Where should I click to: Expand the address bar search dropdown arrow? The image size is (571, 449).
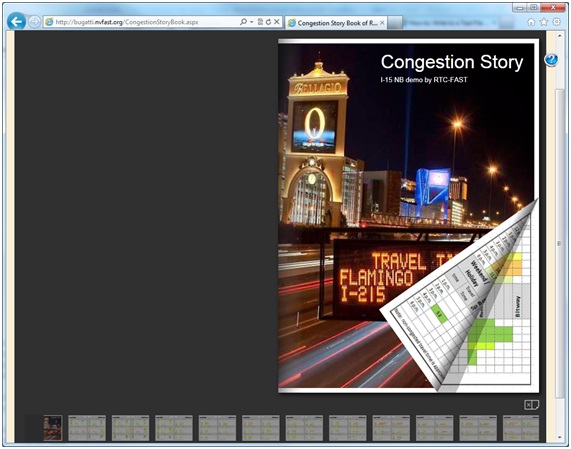[x=251, y=22]
